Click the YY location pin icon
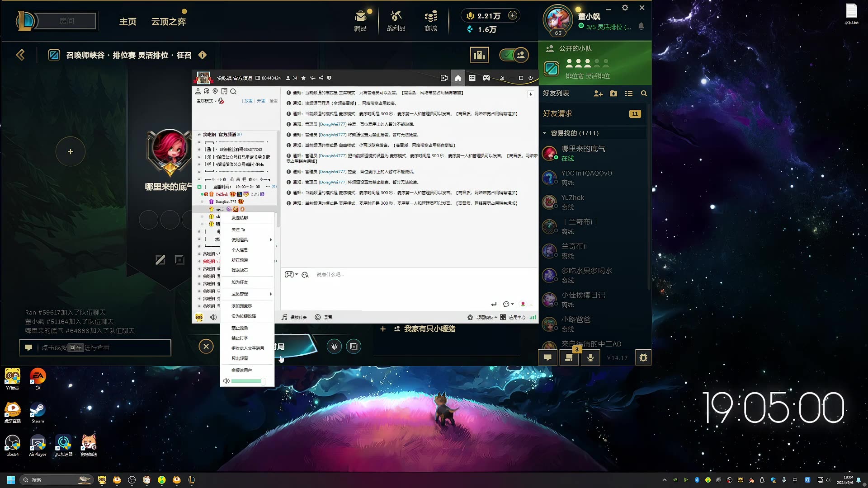Screen dimensions: 868x488 point(215,91)
